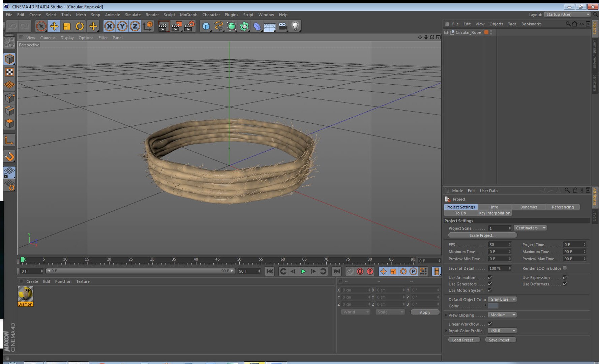Add a Cube primitive object
Image resolution: width=599 pixels, height=364 pixels.
tap(206, 26)
